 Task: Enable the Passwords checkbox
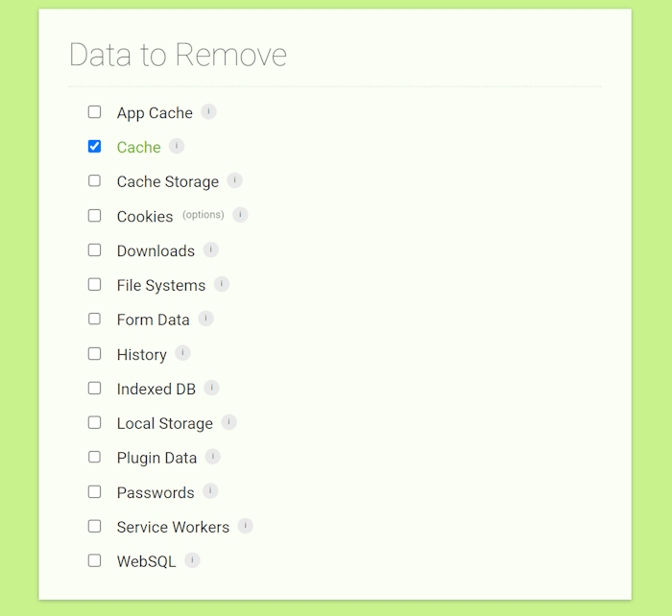click(x=94, y=492)
